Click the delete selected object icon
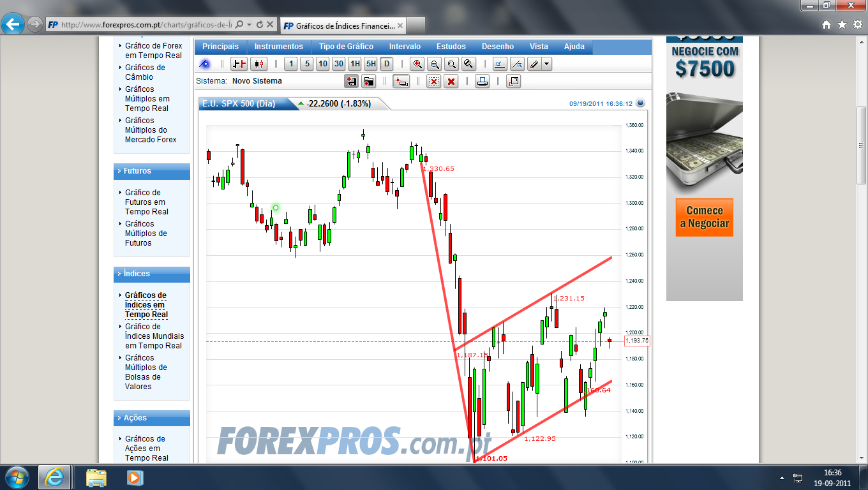This screenshot has width=868, height=490. (x=434, y=81)
